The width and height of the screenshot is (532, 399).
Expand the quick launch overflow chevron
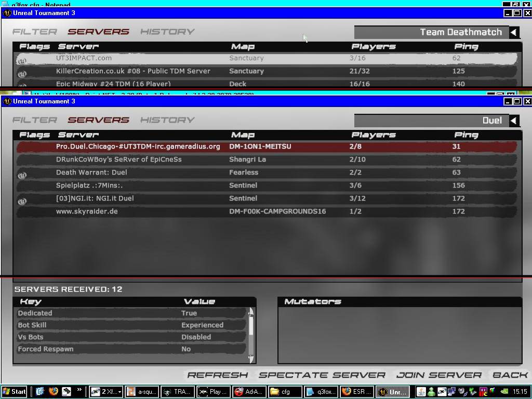click(x=79, y=390)
